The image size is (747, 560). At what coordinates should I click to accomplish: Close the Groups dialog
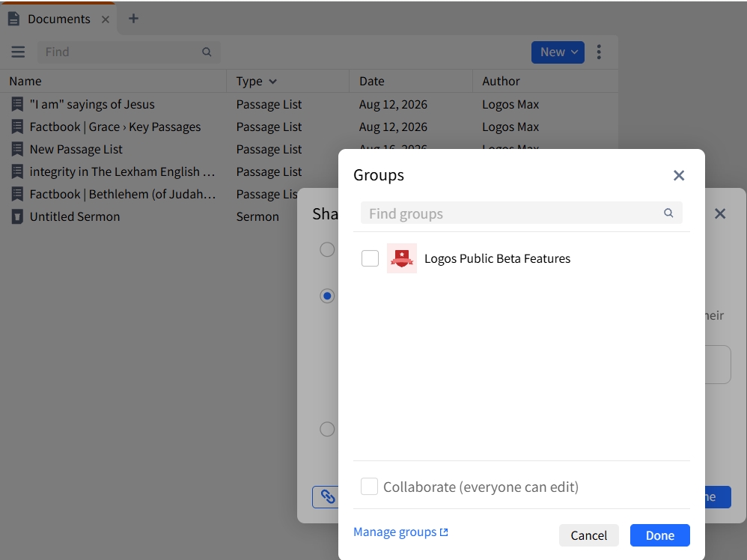pos(679,175)
